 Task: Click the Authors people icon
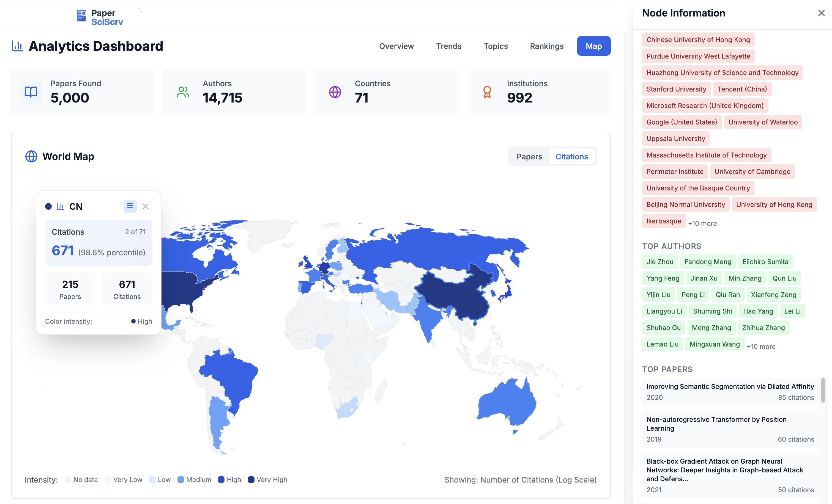[183, 92]
